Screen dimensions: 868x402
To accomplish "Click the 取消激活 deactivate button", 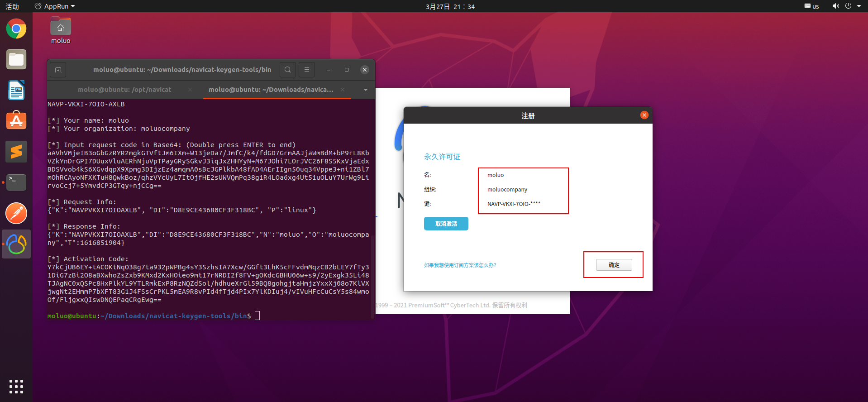I will (x=446, y=224).
